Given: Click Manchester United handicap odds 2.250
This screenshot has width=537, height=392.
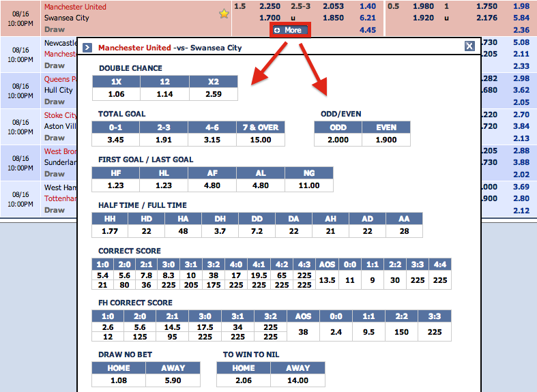Looking at the screenshot, I should click(270, 6).
